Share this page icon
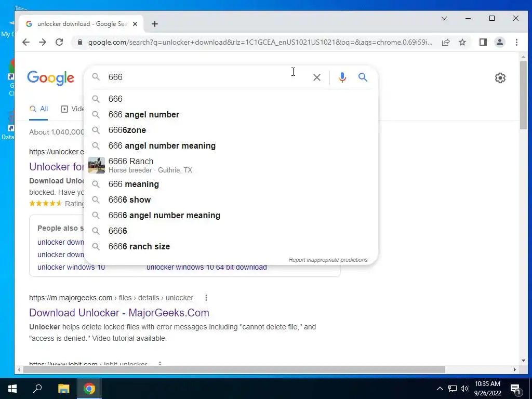The height and width of the screenshot is (399, 532). click(x=445, y=42)
